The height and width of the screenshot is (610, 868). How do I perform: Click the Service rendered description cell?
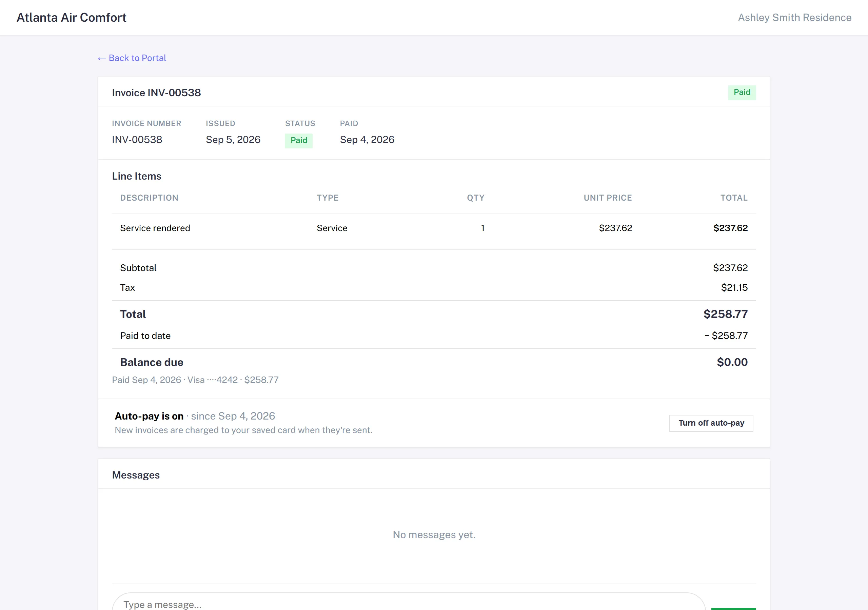[x=155, y=228]
